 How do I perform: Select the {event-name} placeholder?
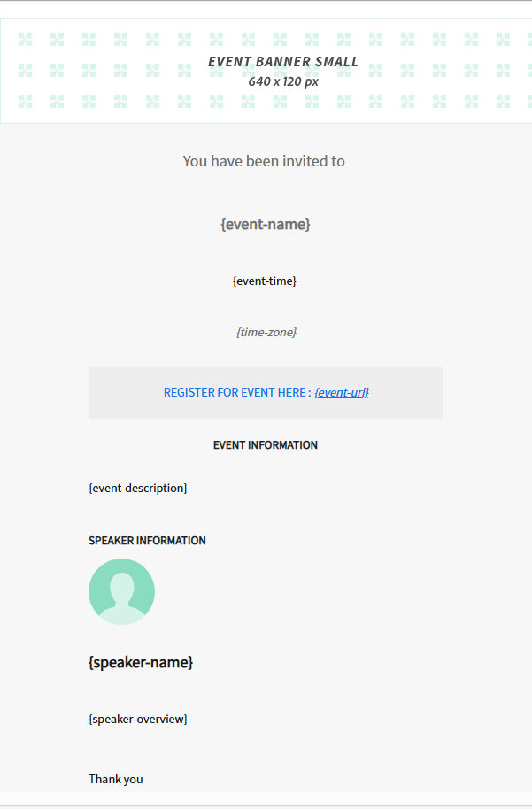pos(266,225)
